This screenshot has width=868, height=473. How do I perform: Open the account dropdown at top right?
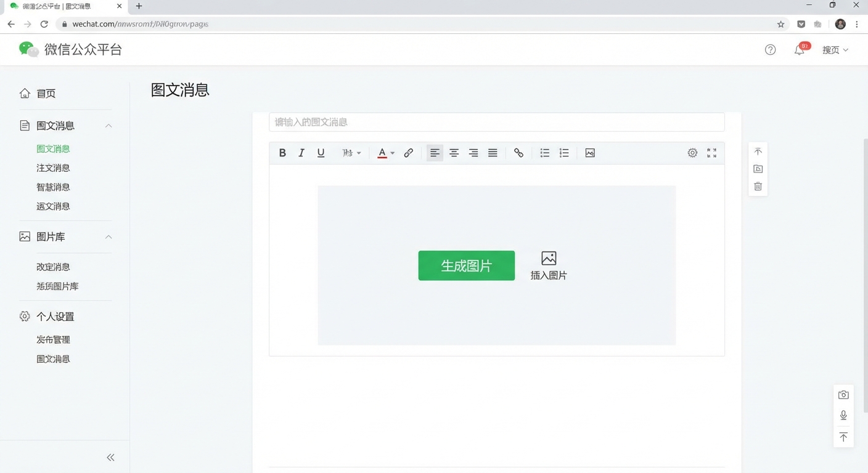pyautogui.click(x=835, y=50)
